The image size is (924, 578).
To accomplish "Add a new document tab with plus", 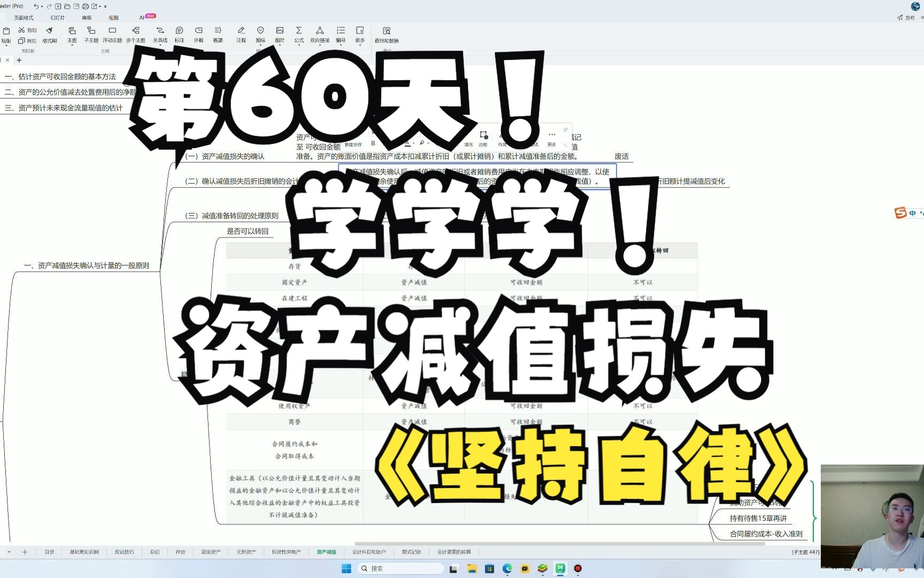I will pyautogui.click(x=19, y=60).
